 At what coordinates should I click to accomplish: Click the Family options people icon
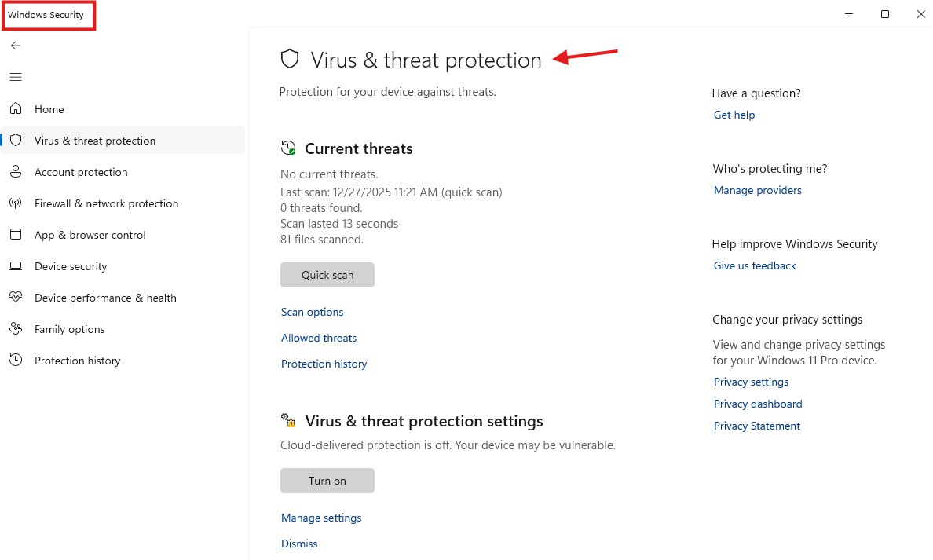(x=16, y=329)
